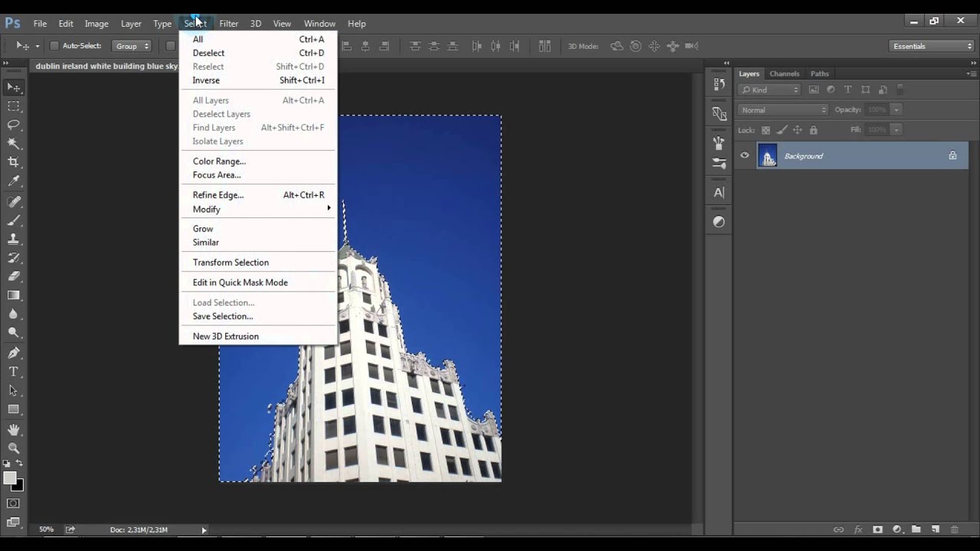Select the Zoom tool
Viewport: 980px width, 551px height.
(x=14, y=448)
